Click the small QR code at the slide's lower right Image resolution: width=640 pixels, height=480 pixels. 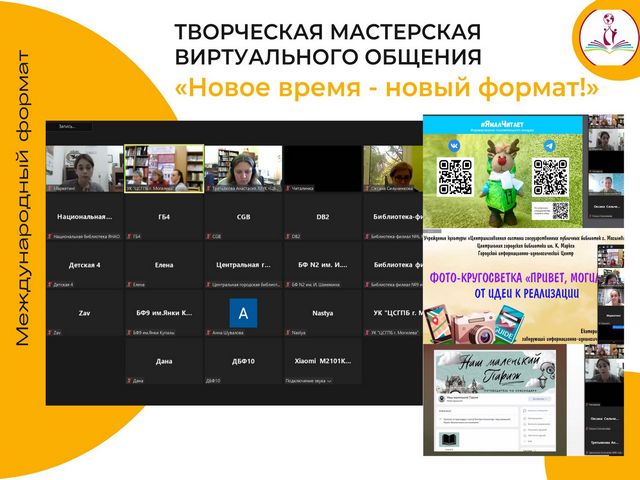click(x=560, y=211)
